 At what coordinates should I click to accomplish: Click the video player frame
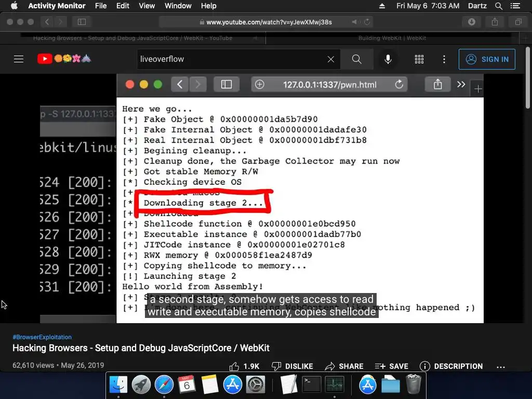click(262, 198)
